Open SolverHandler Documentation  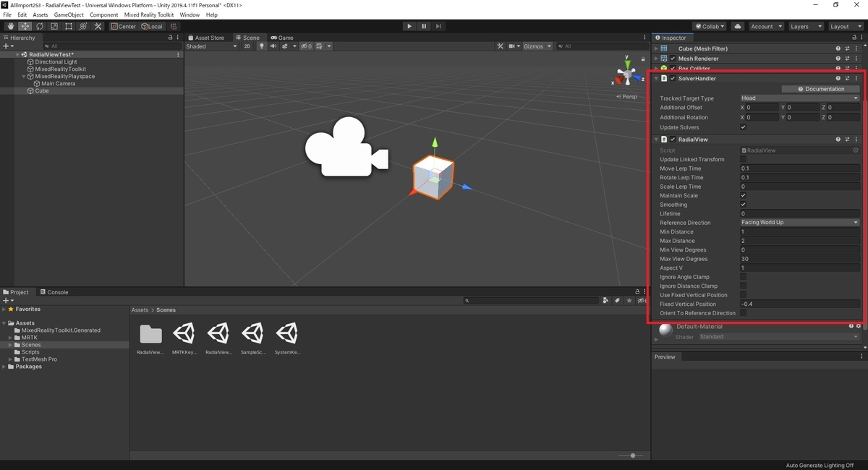pos(821,89)
